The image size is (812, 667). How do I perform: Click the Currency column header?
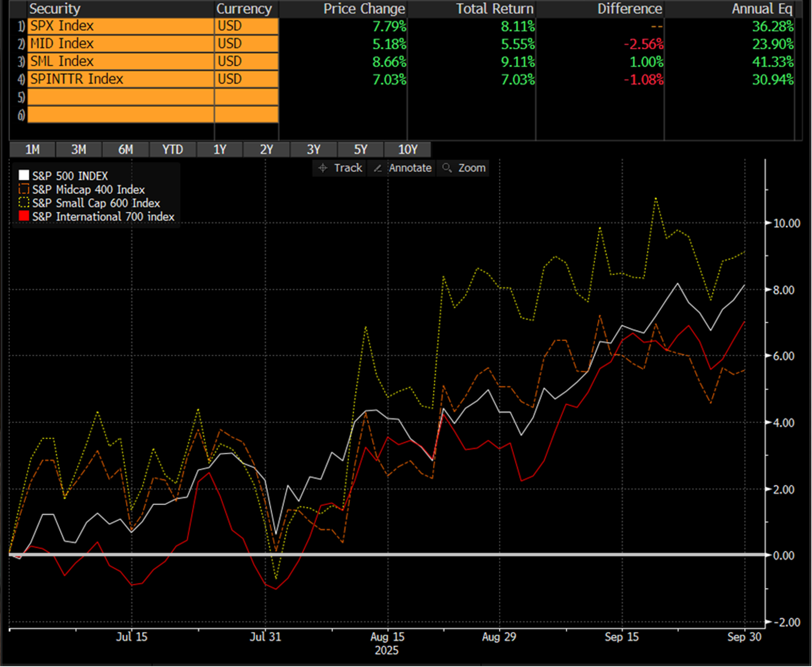coord(244,9)
